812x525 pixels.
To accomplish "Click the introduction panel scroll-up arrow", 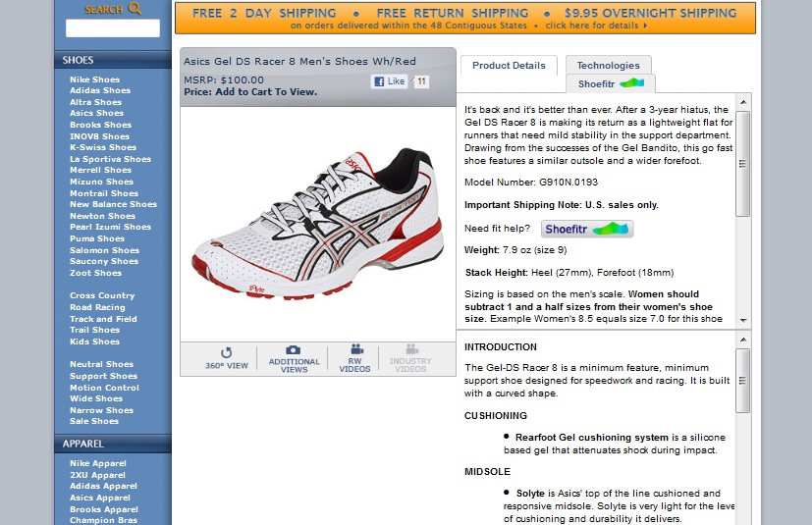I will 743,340.
